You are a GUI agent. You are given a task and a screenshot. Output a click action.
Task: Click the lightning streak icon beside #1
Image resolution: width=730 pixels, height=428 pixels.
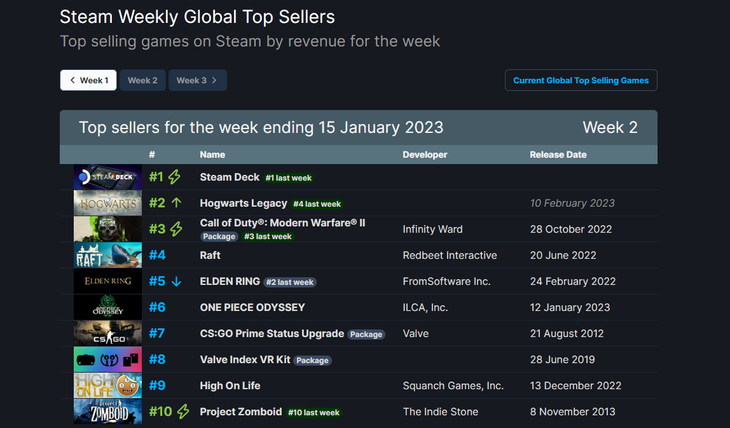tap(174, 177)
